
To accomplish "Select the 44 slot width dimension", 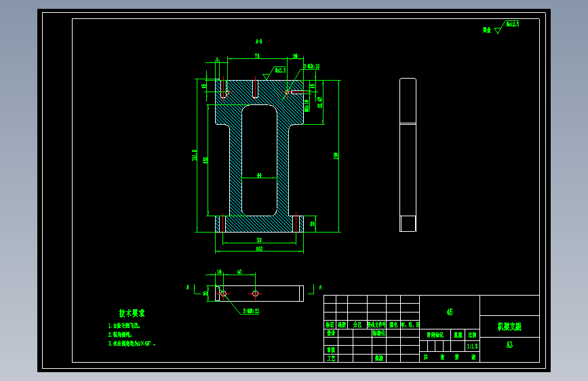I will (259, 175).
